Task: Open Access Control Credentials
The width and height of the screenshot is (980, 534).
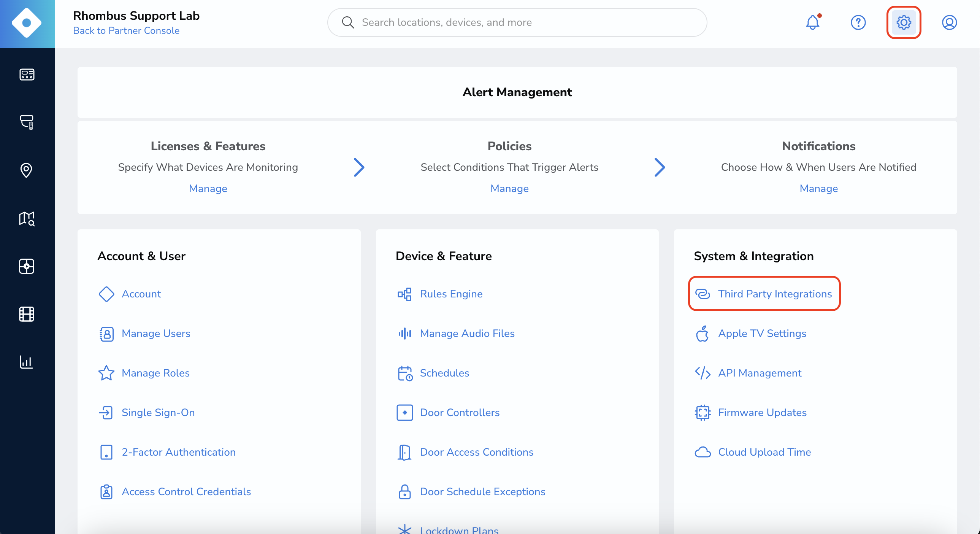Action: 186,492
